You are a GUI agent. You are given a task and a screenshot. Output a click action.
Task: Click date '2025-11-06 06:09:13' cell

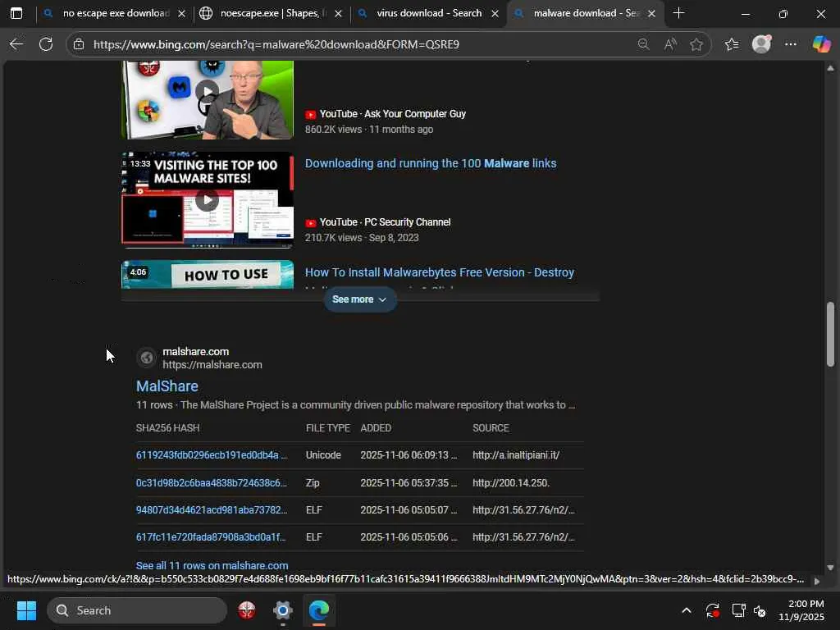[409, 455]
